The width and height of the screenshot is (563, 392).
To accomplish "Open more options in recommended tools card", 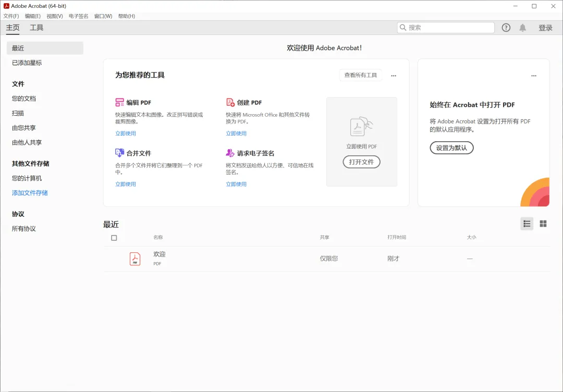I will pos(394,76).
